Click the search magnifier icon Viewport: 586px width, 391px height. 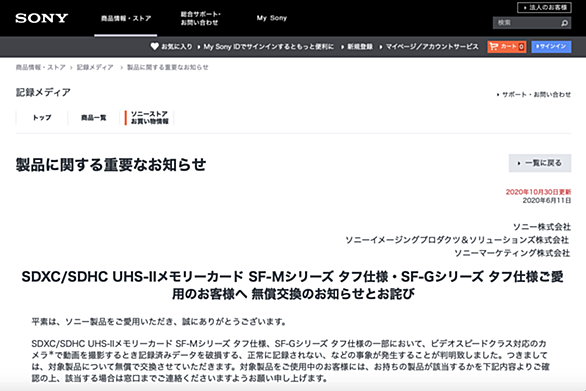(x=564, y=23)
